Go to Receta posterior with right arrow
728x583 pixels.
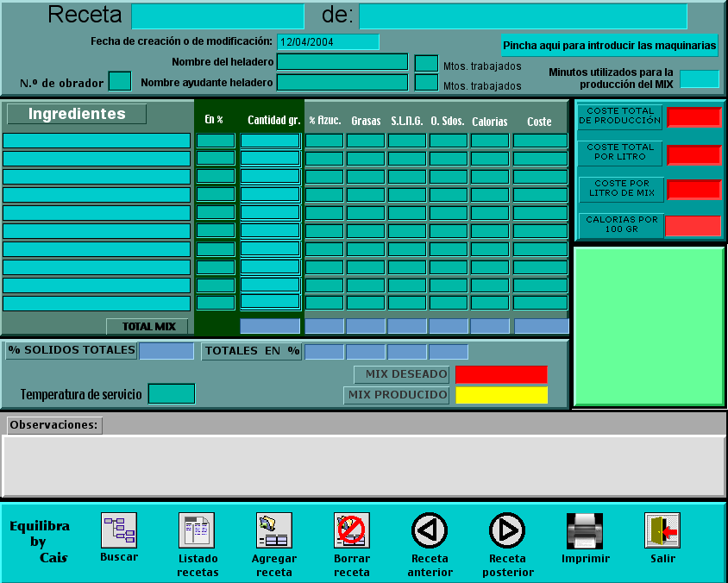pyautogui.click(x=507, y=530)
